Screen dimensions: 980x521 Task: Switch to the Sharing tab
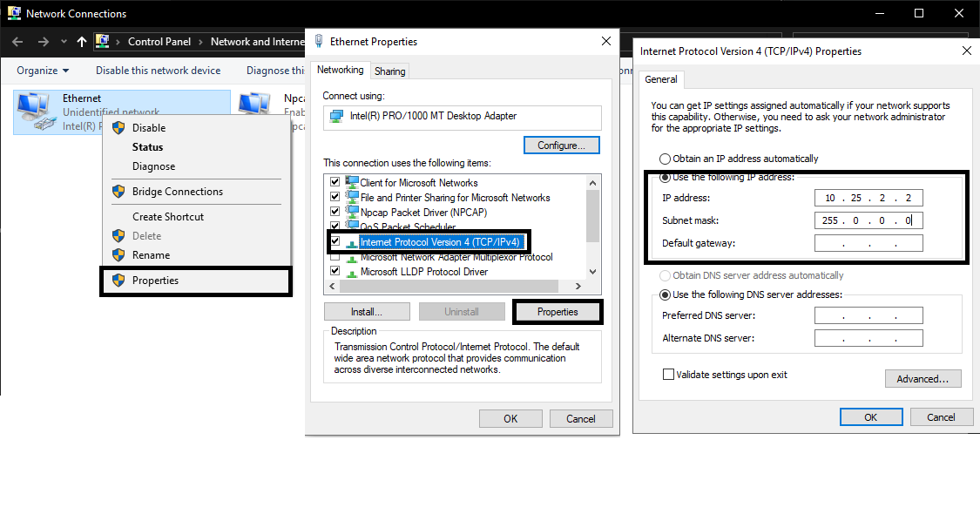pos(390,71)
